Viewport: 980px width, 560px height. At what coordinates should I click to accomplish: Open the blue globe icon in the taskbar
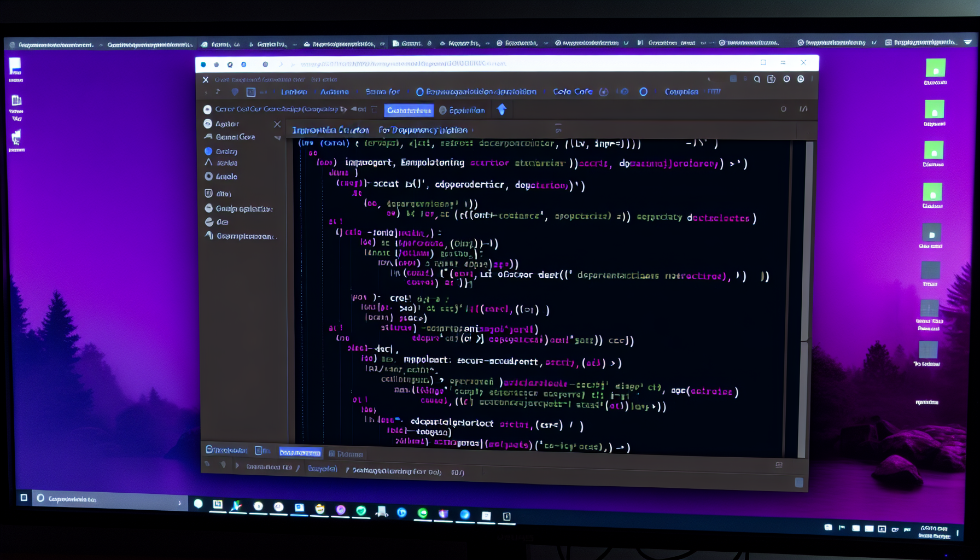[x=465, y=514]
